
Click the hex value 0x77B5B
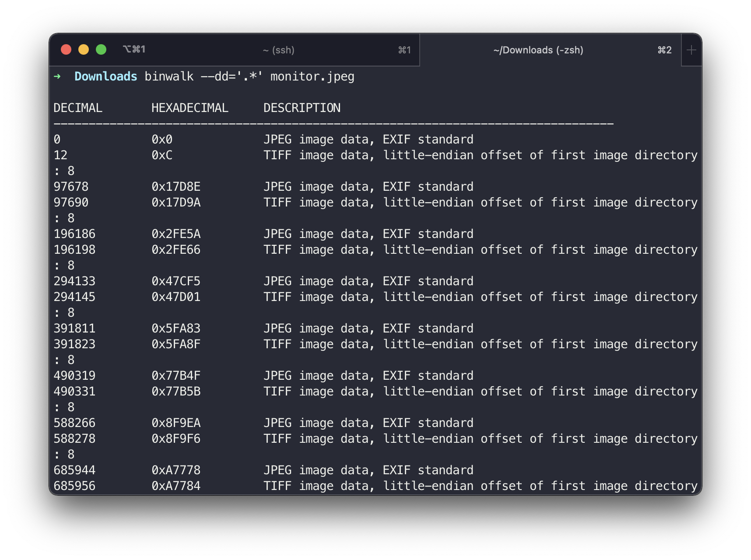pos(176,392)
